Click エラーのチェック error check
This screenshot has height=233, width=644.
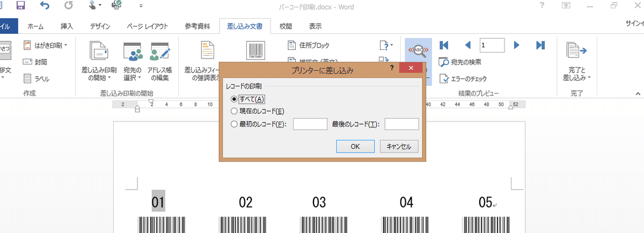coord(463,79)
